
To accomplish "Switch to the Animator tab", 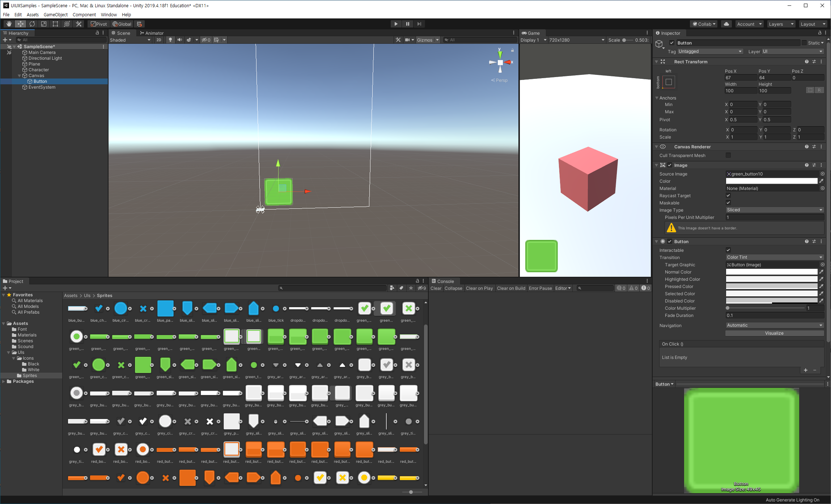I will click(152, 33).
